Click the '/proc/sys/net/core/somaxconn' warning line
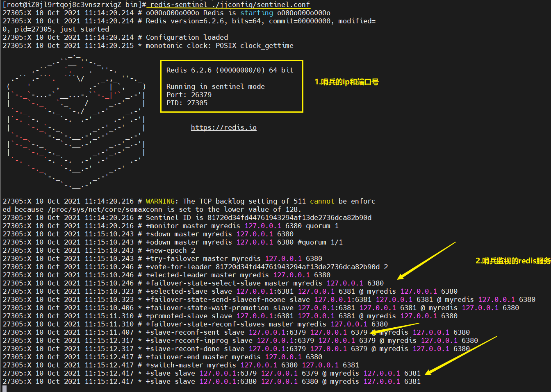Screen dimensions: 551x392 [x=152, y=209]
